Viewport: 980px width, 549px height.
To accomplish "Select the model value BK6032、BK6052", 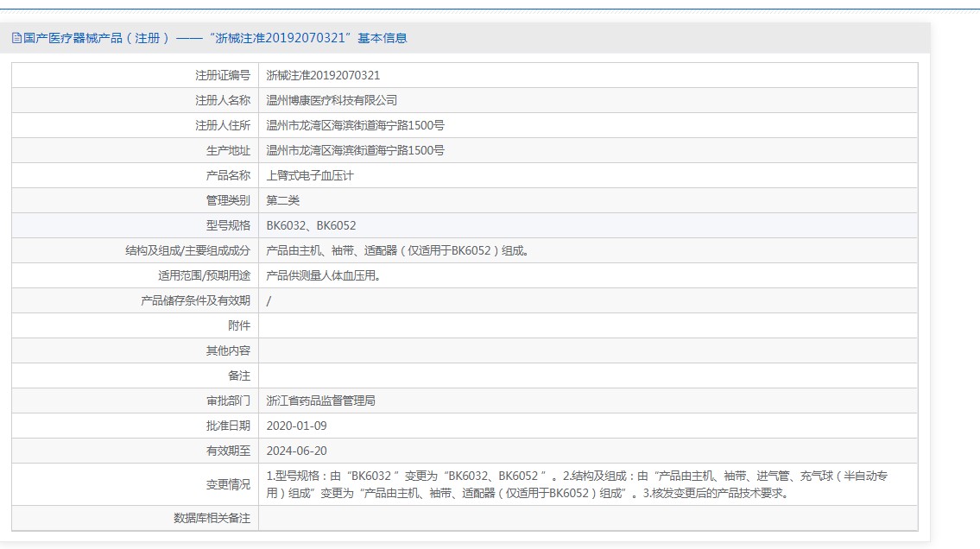I will (x=311, y=225).
